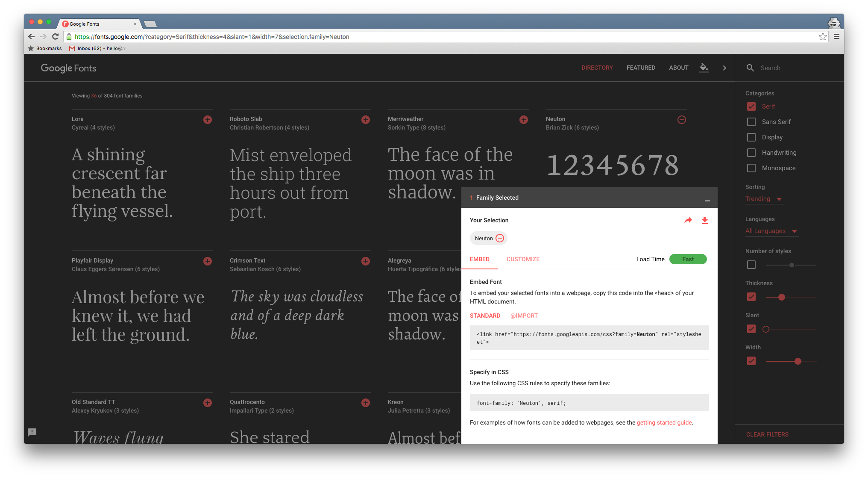
Task: Adjust the Thickness slider handle
Action: coord(782,297)
